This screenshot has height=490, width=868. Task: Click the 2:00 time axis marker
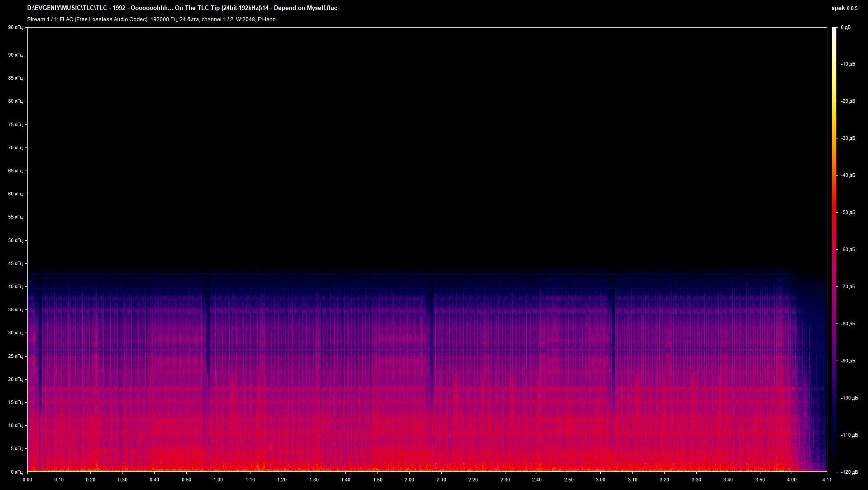[x=409, y=480]
